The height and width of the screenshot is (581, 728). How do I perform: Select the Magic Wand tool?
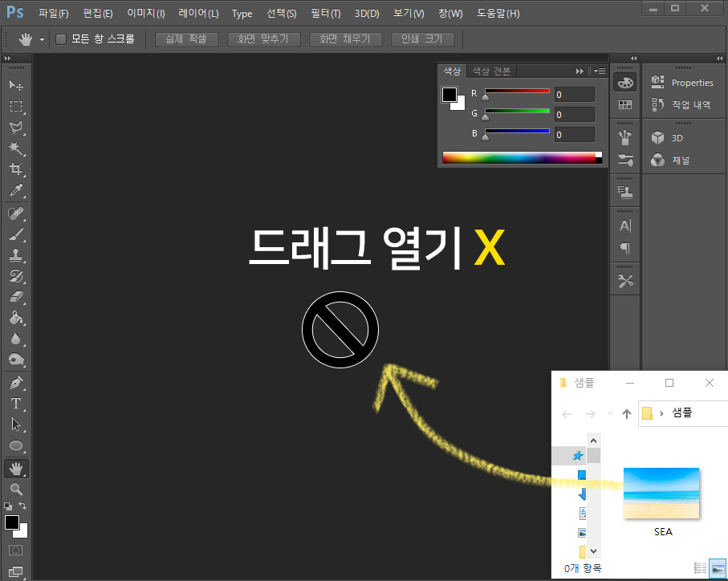click(16, 148)
